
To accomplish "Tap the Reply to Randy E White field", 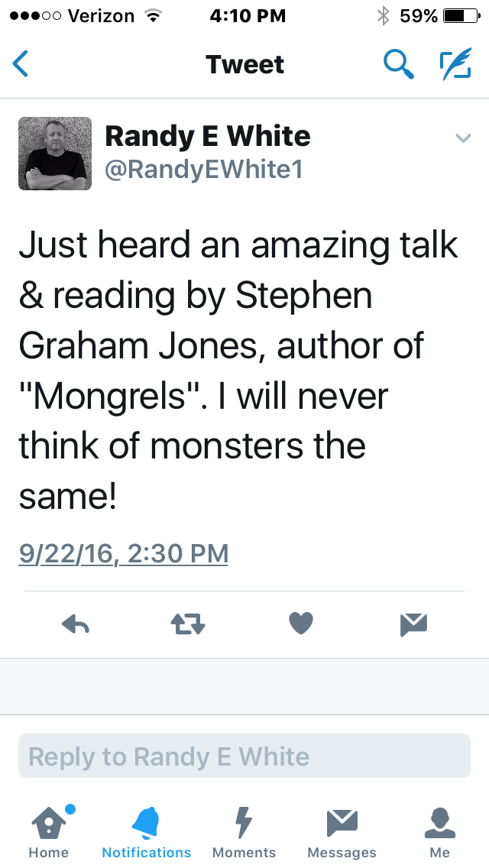I will tap(244, 756).
